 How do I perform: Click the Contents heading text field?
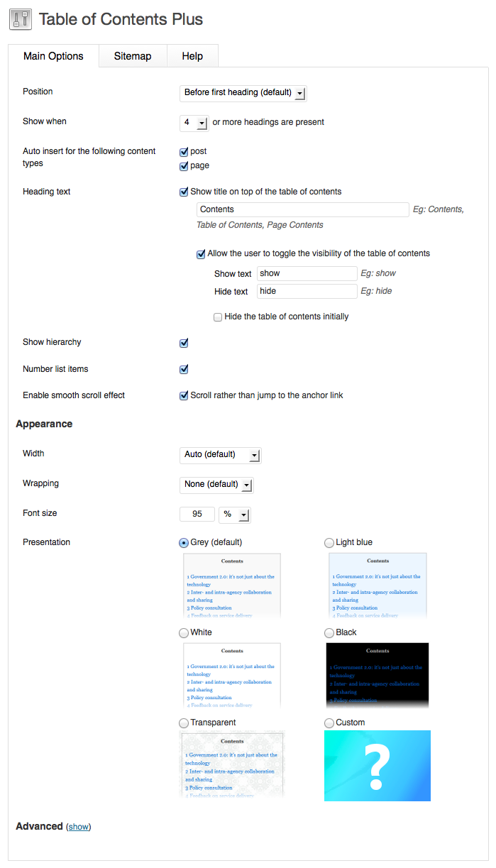302,209
